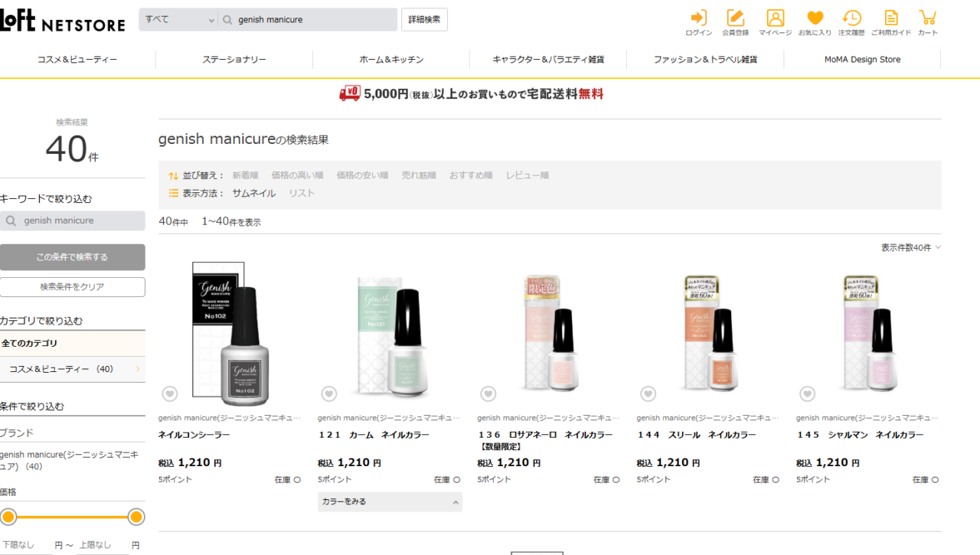The image size is (980, 555).
Task: Open 145 シャルマン product image
Action: 868,335
